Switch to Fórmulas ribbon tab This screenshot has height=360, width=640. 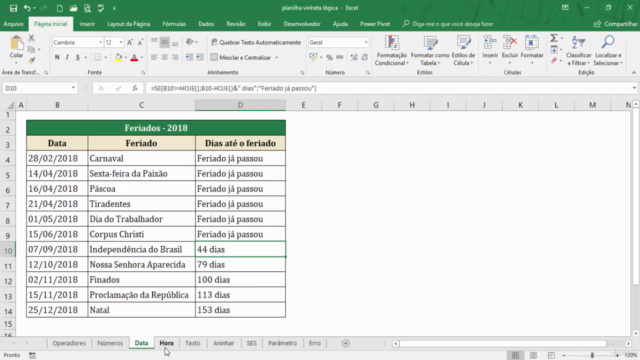(x=174, y=24)
